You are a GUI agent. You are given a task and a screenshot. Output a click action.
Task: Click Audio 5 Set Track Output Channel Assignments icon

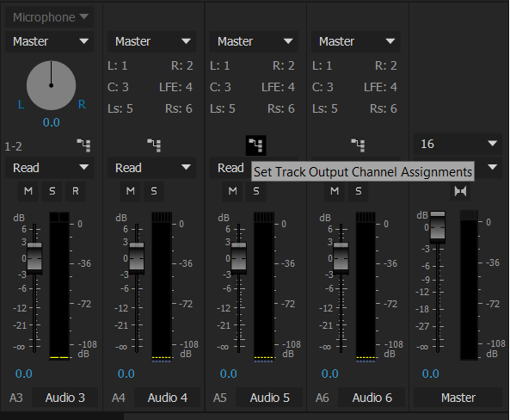pos(256,145)
